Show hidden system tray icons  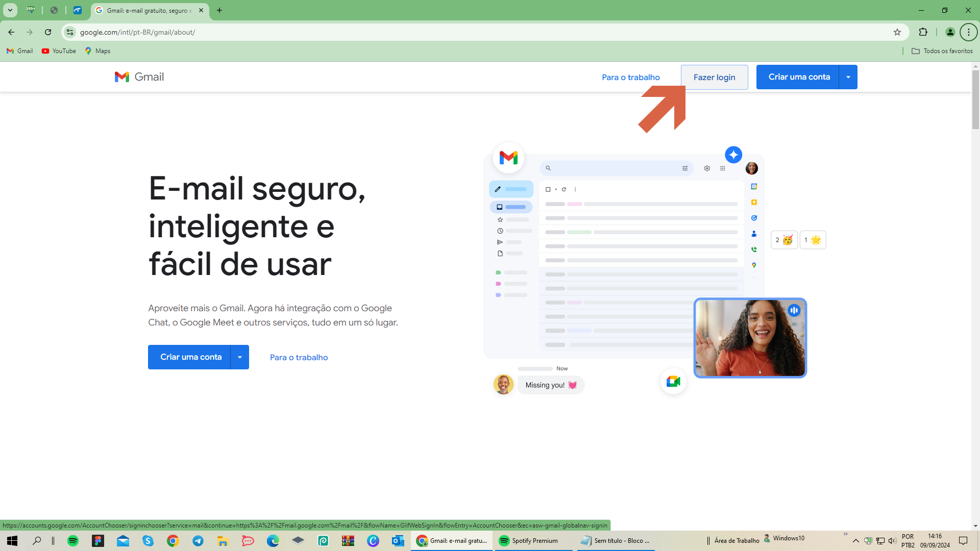point(856,541)
